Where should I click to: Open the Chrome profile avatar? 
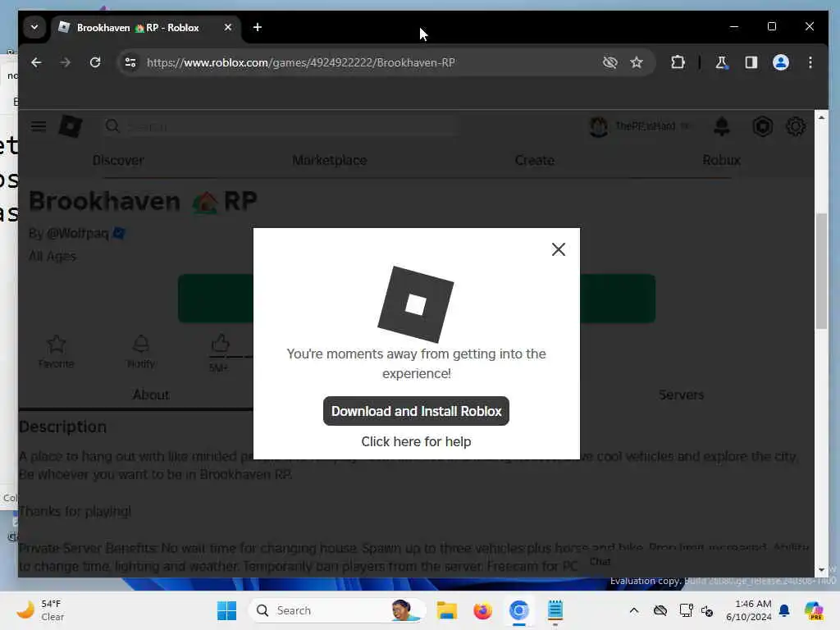(781, 62)
